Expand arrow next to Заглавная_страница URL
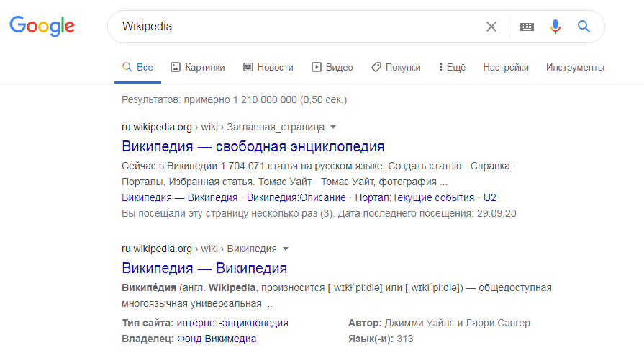 click(x=333, y=127)
